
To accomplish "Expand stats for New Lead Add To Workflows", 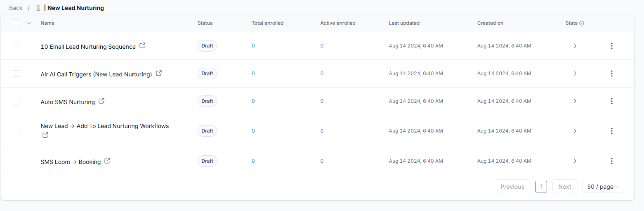I will 575,131.
